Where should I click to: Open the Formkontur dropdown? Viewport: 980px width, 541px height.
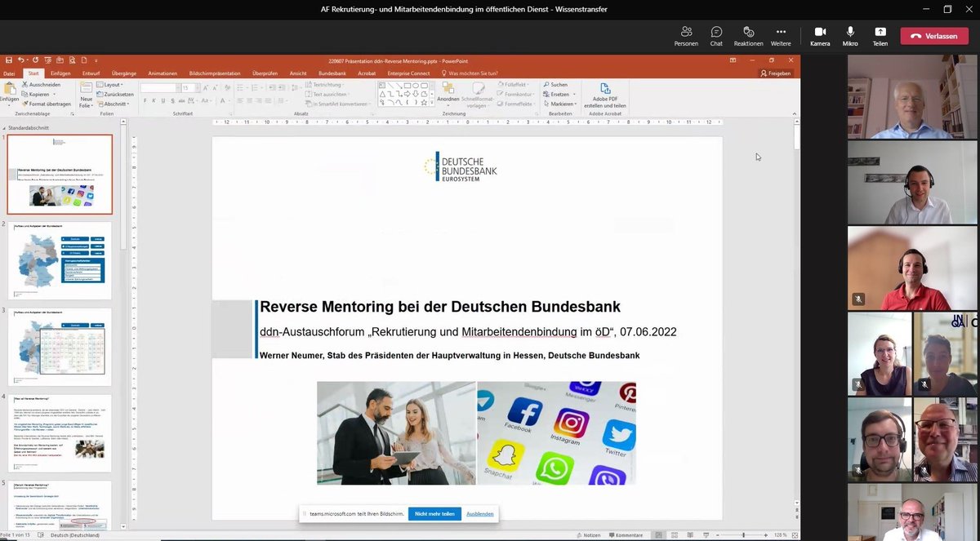(517, 95)
